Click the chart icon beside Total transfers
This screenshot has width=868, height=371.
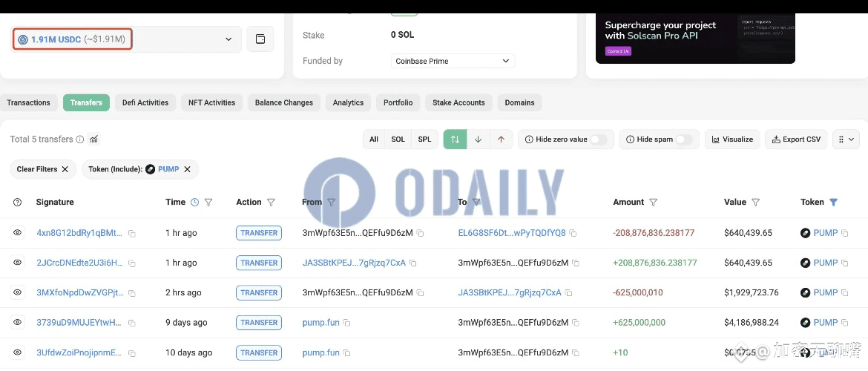pyautogui.click(x=94, y=139)
